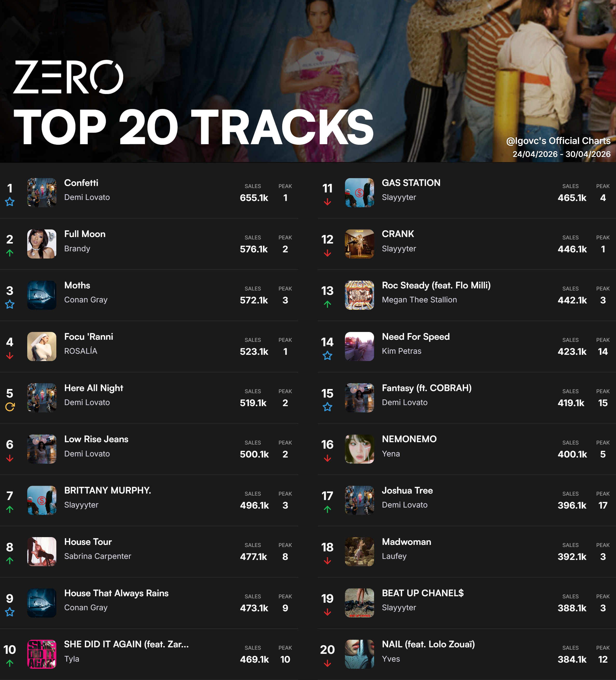This screenshot has width=616, height=680.
Task: Click the blue star icon beside Need For Speed
Action: point(327,356)
